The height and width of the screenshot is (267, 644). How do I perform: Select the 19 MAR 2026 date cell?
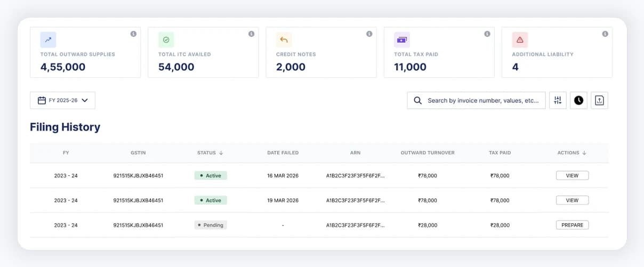[283, 200]
